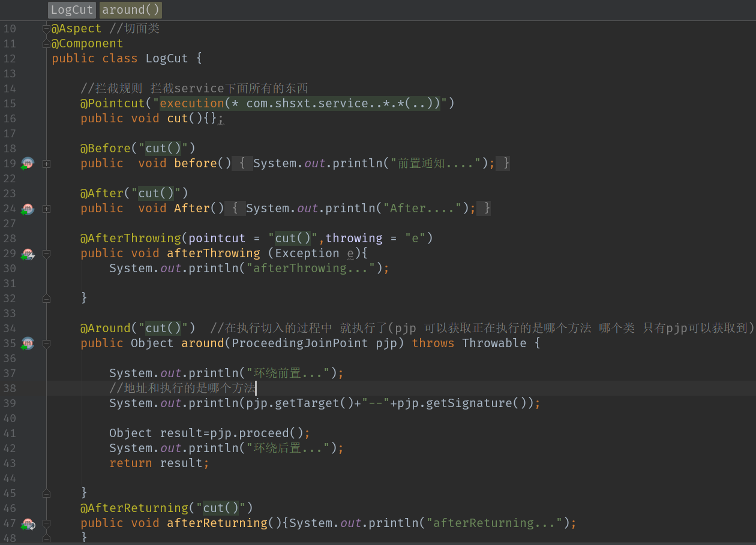Viewport: 756px width, 545px height.
Task: Click the @Around annotation
Action: [106, 328]
